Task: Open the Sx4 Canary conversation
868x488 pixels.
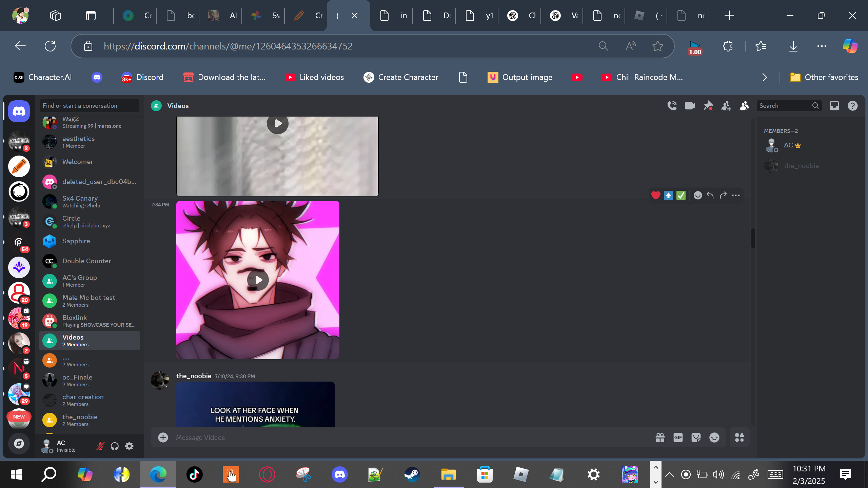Action: (90, 201)
